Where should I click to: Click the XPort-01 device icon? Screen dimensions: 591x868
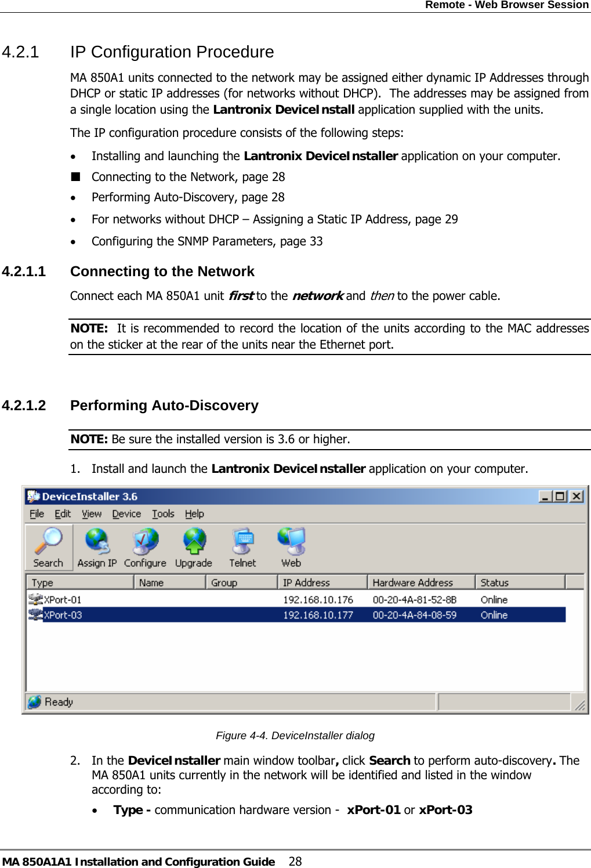pyautogui.click(x=36, y=599)
